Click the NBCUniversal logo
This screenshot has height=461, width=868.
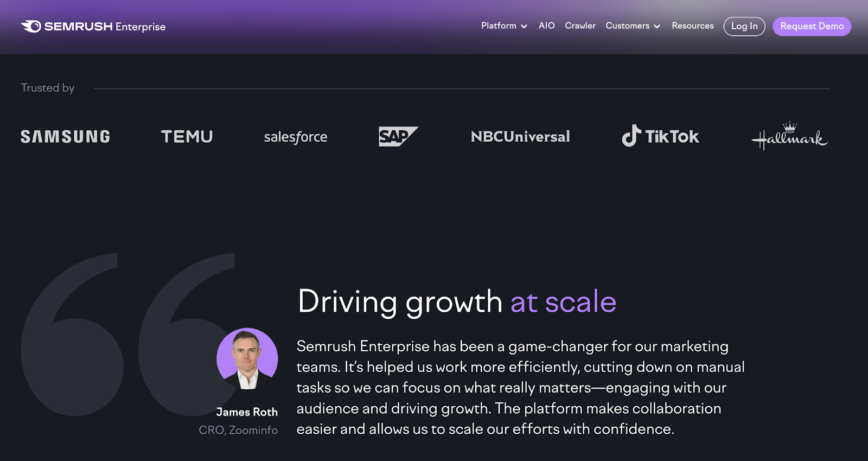pos(520,137)
